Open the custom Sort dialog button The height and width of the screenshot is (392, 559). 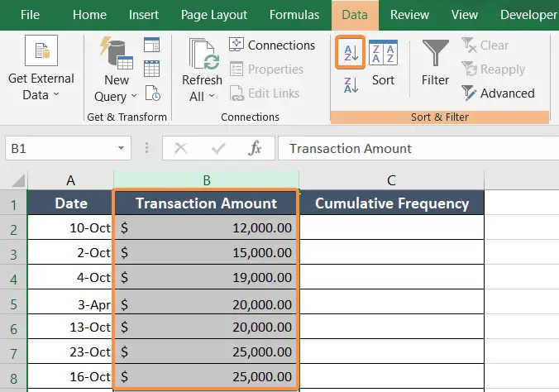pos(383,63)
